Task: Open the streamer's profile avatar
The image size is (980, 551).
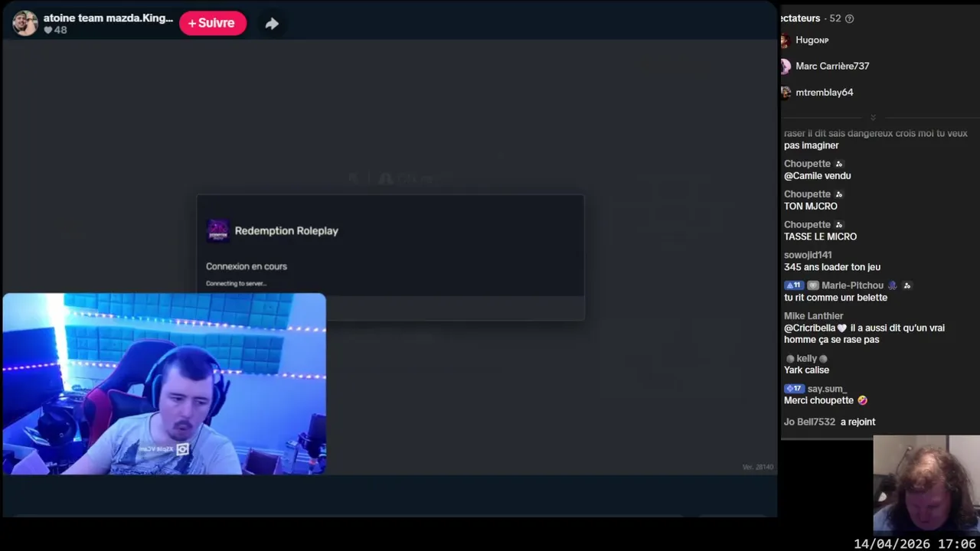Action: click(x=25, y=23)
